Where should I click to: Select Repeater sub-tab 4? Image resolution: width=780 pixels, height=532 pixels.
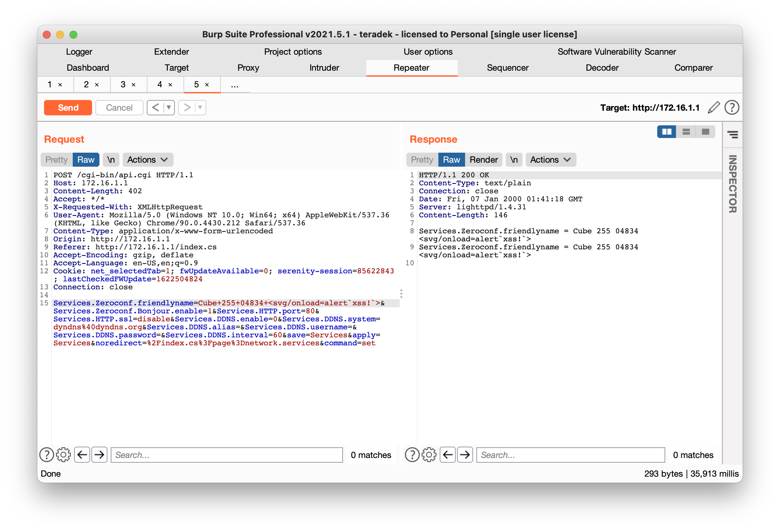[160, 85]
